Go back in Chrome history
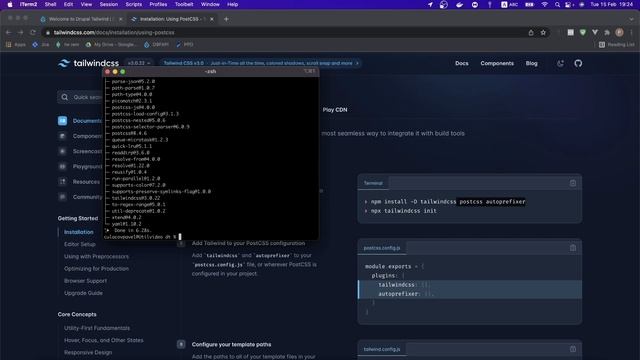The width and height of the screenshot is (640, 360). click(9, 32)
